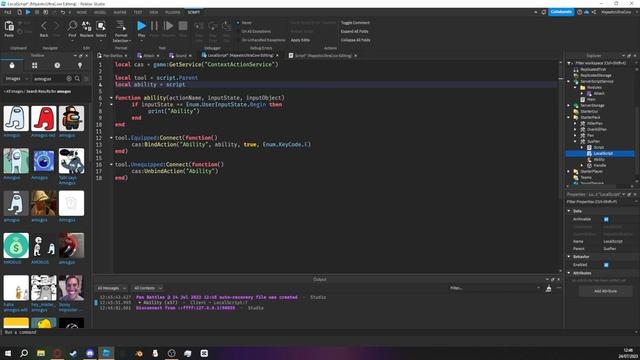Switch to the TEST ribbon tab
The height and width of the screenshot is (360, 640).
pos(138,12)
